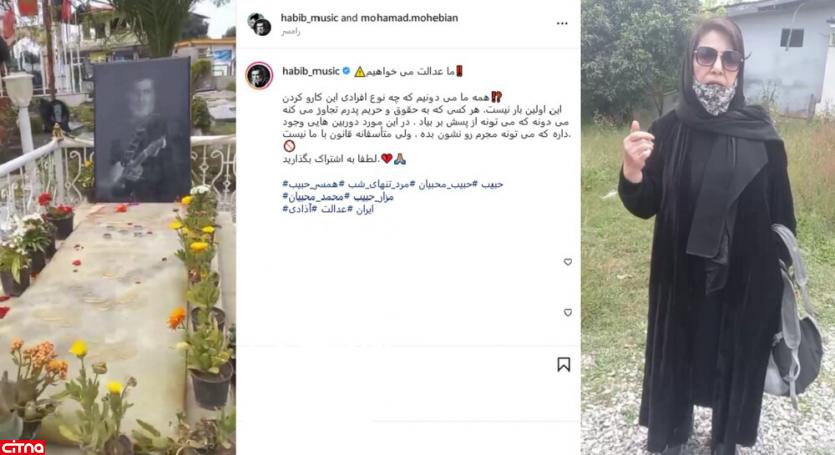The image size is (835, 455).
Task: Open the stacked profile avatars in the post header
Action: point(259,24)
